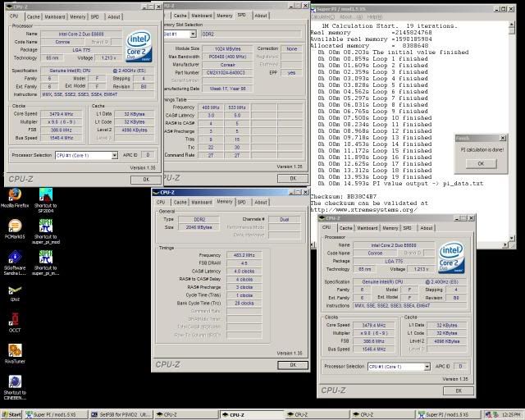Viewport: 525px width, 420px height.
Task: Open Mozilla Firefox desktop shortcut
Action: 14,195
